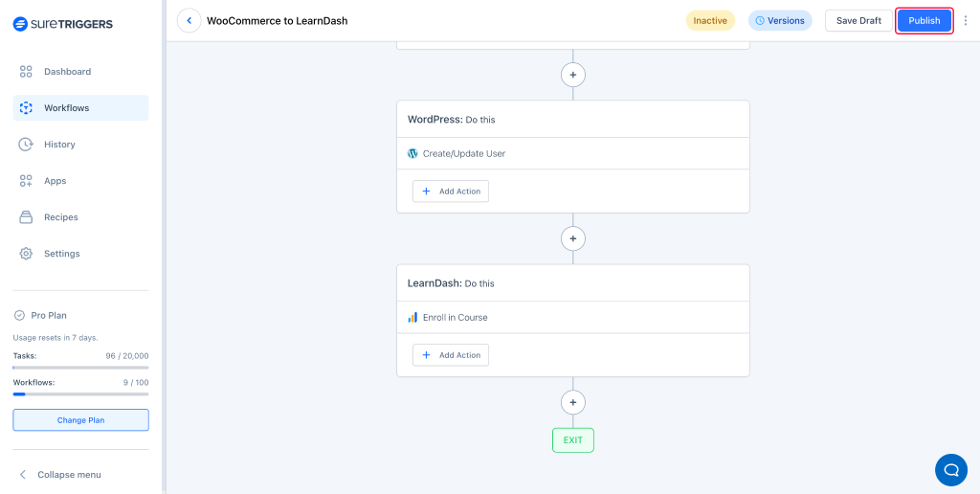Click the Recipes sidebar icon
This screenshot has height=494, width=980.
coord(26,217)
